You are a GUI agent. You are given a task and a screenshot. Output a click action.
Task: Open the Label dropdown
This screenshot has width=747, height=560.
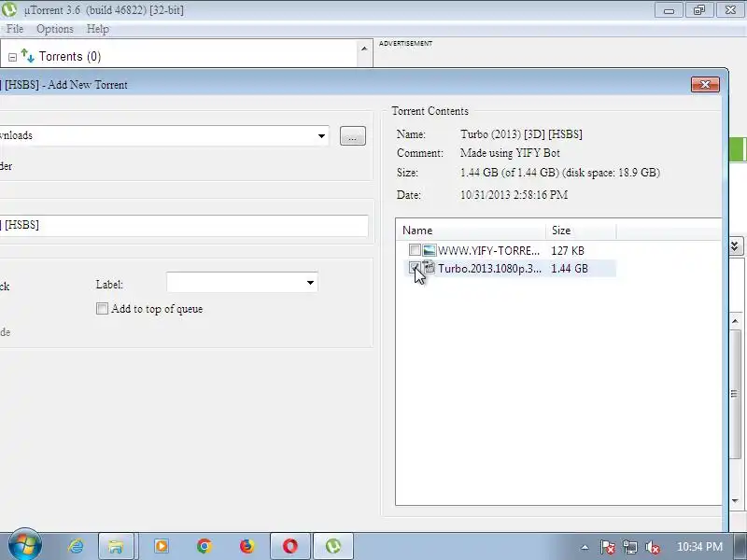(310, 283)
